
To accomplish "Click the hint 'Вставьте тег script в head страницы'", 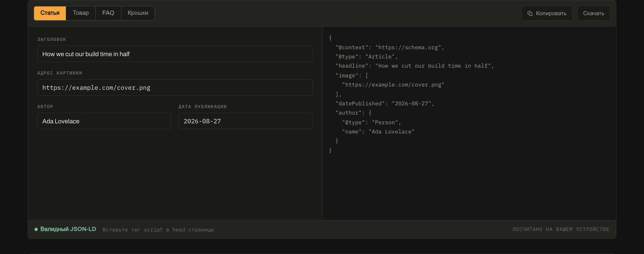I will 158,230.
